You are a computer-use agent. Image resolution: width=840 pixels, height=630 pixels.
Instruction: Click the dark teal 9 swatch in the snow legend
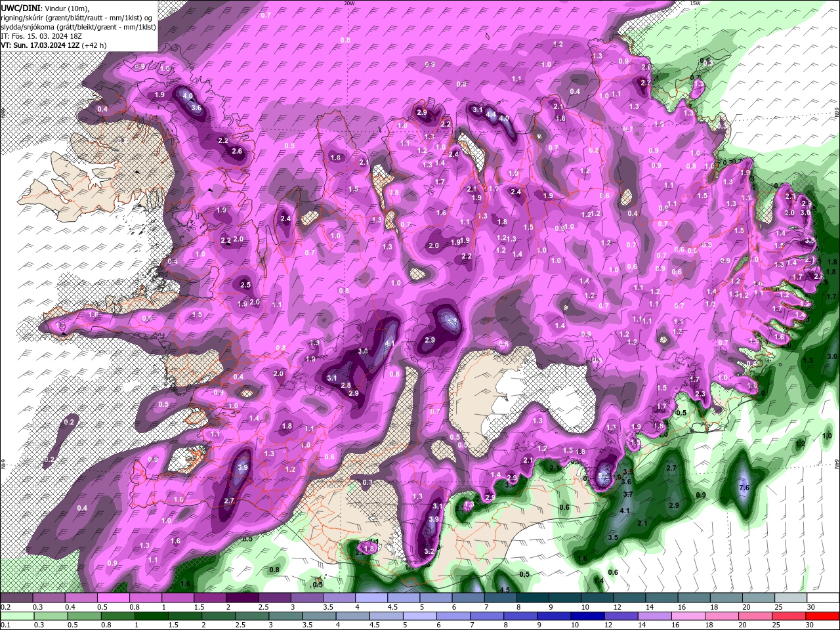pyautogui.click(x=565, y=598)
